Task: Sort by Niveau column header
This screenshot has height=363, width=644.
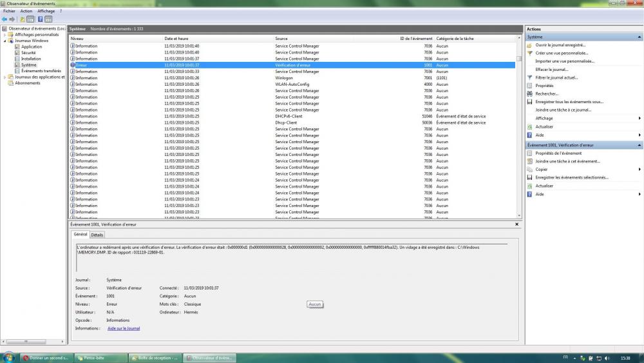Action: point(116,39)
